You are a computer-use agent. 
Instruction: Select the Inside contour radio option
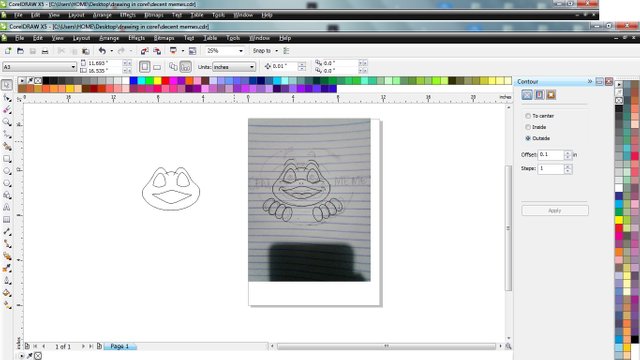(x=528, y=127)
